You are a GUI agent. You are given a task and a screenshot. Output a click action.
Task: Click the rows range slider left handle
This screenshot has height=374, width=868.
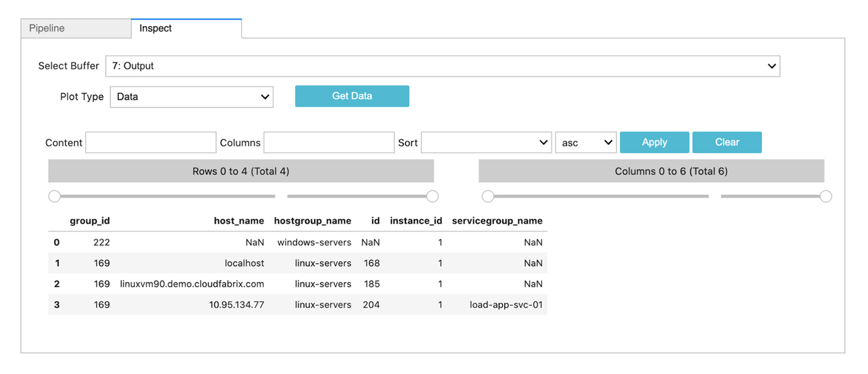point(55,196)
